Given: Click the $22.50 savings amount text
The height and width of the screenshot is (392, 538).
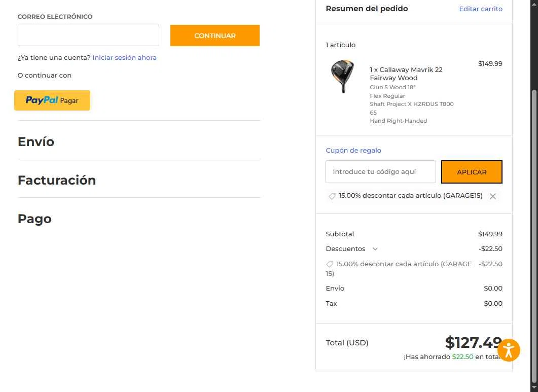Looking at the screenshot, I should (x=462, y=357).
